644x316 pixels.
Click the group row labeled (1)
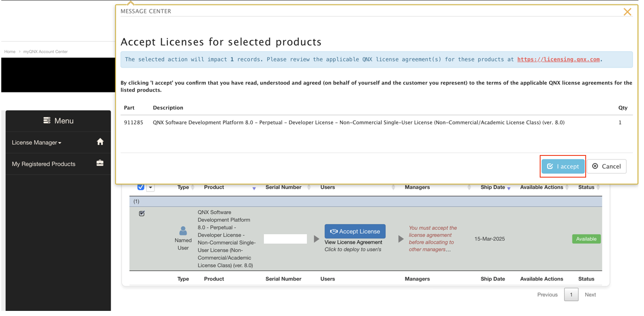366,201
